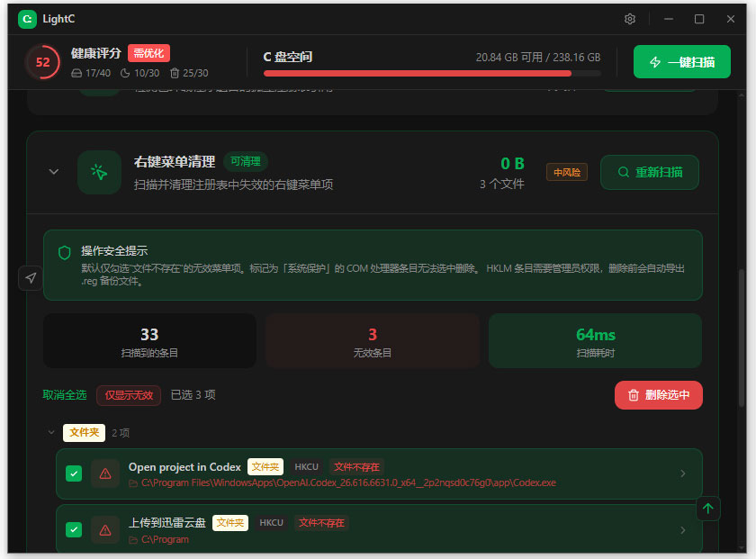Click the folder icon before Codex.exe path
The width and height of the screenshot is (756, 559).
133,483
